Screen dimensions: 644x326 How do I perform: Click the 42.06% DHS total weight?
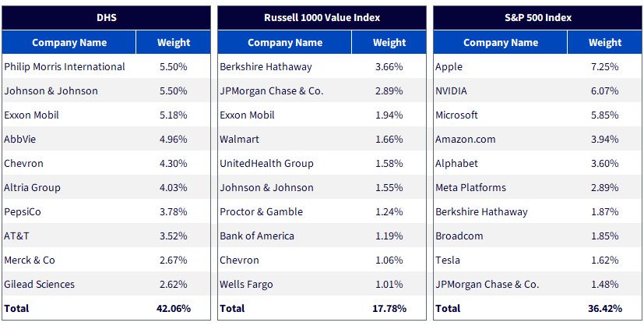pyautogui.click(x=174, y=308)
